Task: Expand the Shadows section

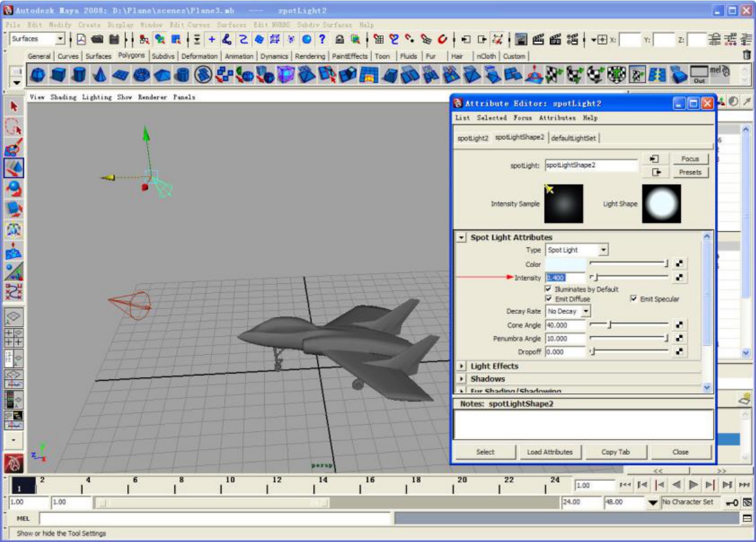Action: (x=461, y=379)
